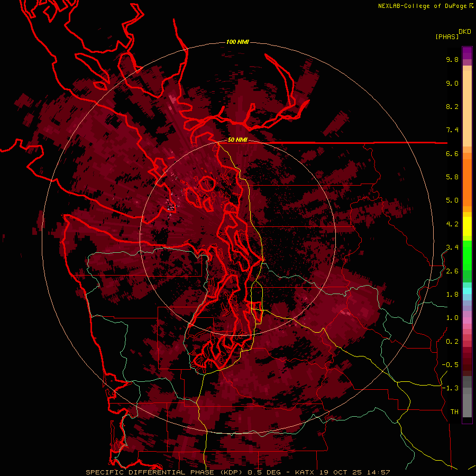The height and width of the screenshot is (476, 476).
Task: Click the SPECIFIC DIFFERENTIAL PHASE (KDP) caption
Action: point(165,472)
